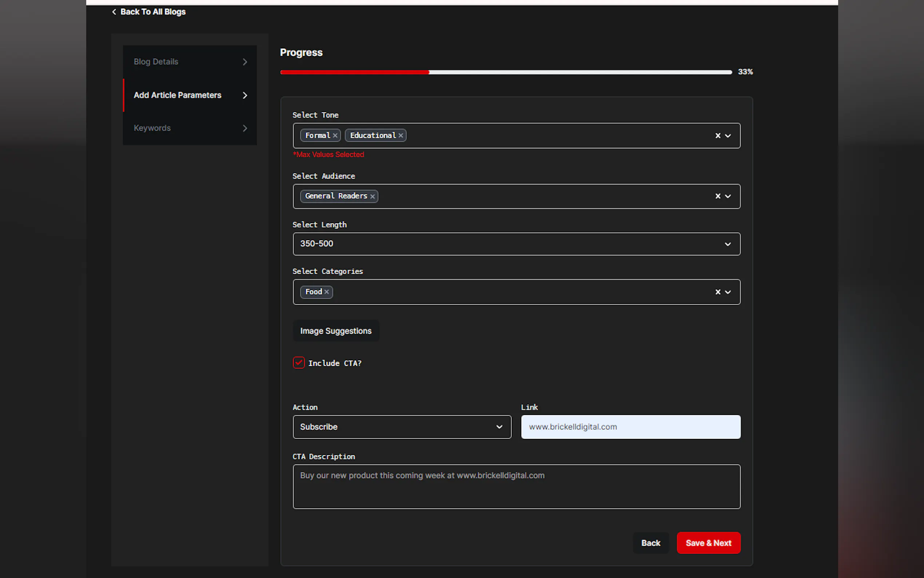This screenshot has width=924, height=578.
Task: Remove the Food category tag
Action: (x=327, y=292)
